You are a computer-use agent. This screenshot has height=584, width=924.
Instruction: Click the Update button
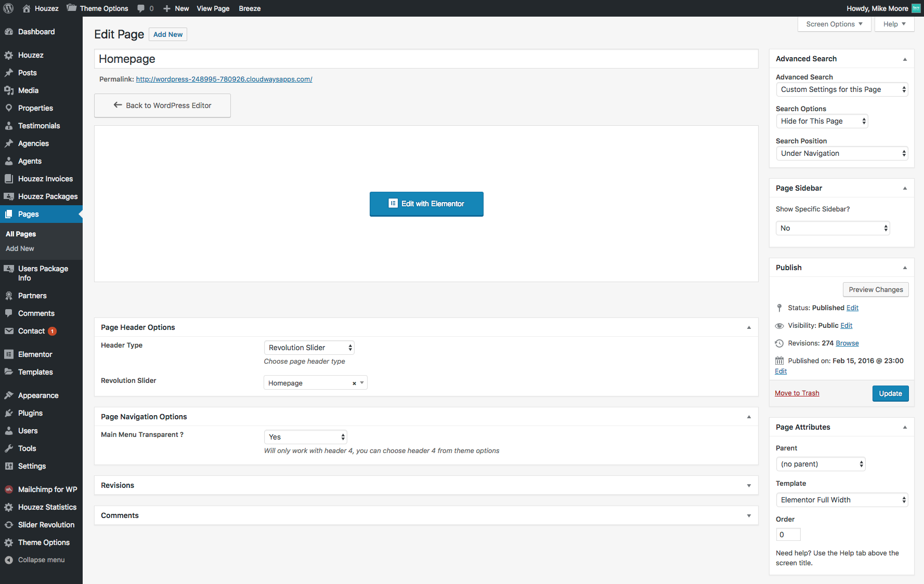tap(890, 393)
